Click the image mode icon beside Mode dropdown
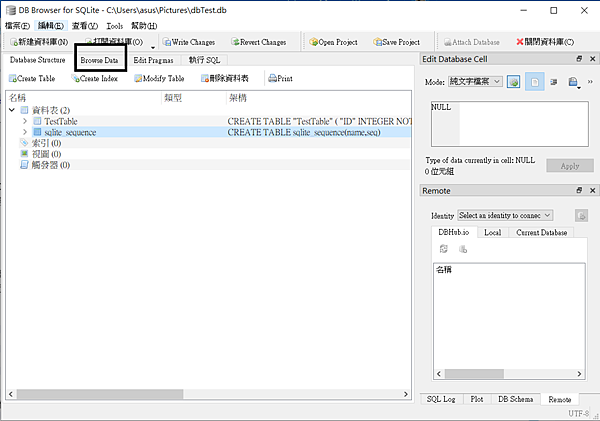600x421 pixels. (513, 82)
